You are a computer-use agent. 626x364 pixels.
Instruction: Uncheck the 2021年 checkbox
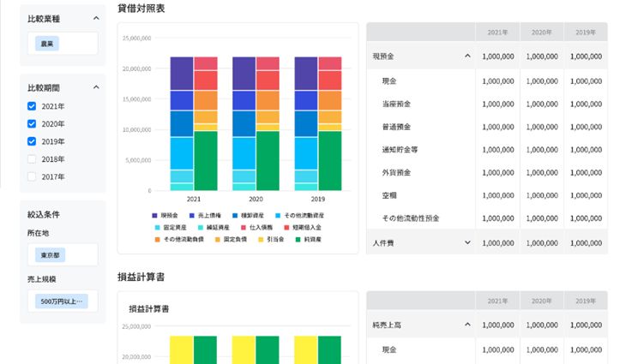[x=32, y=106]
